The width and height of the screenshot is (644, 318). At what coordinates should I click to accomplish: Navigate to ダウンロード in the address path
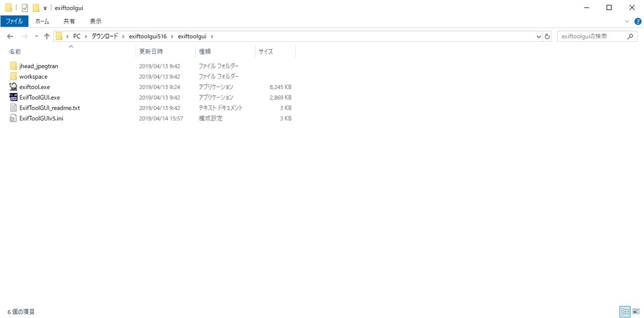coord(105,36)
